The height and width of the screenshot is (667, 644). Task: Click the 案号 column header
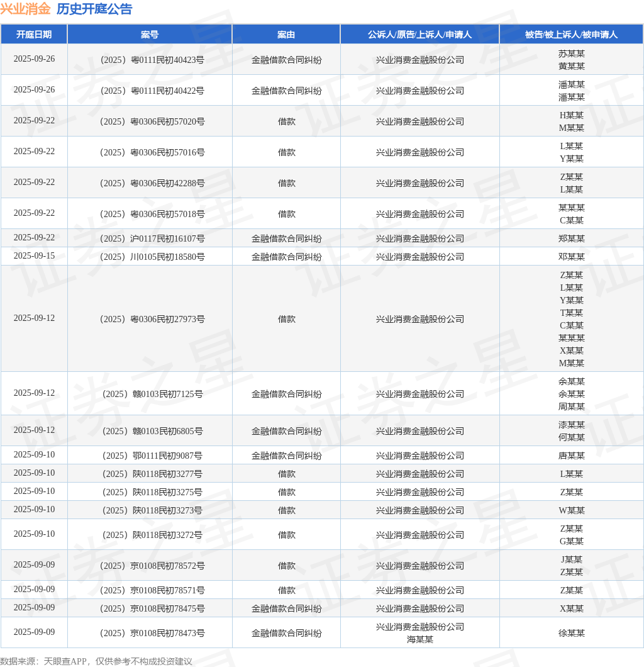(150, 35)
